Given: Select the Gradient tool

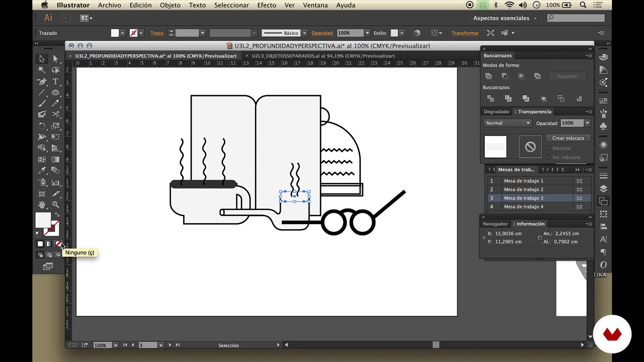Looking at the screenshot, I should (x=55, y=159).
